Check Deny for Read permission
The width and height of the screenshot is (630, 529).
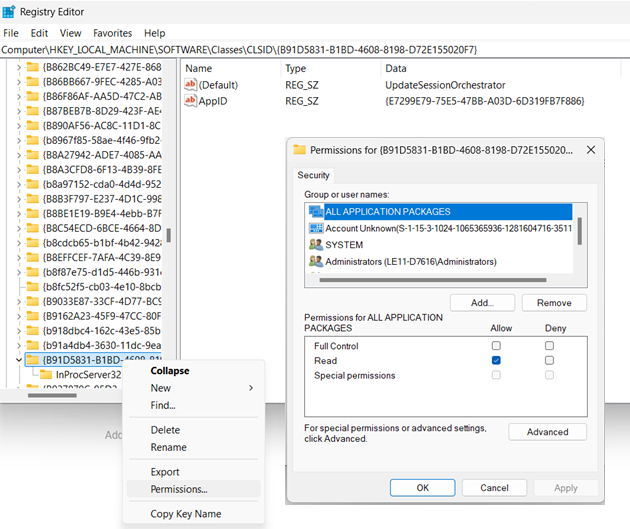(549, 360)
